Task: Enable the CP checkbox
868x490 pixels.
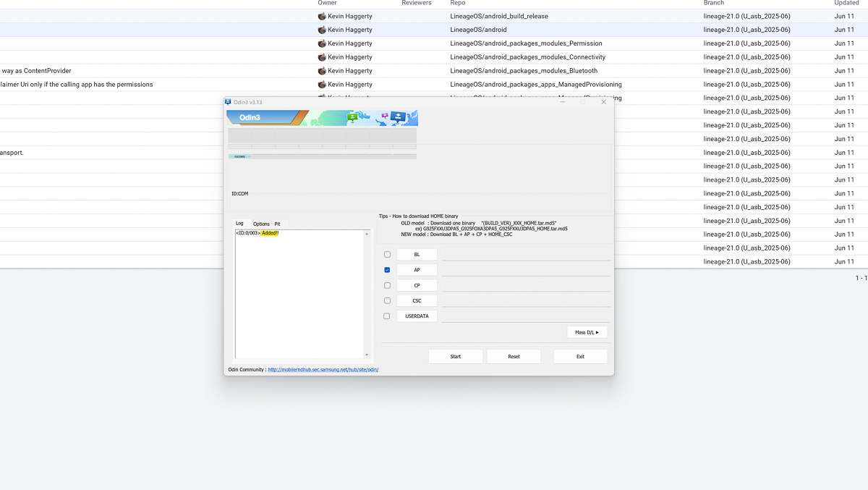Action: (x=387, y=285)
